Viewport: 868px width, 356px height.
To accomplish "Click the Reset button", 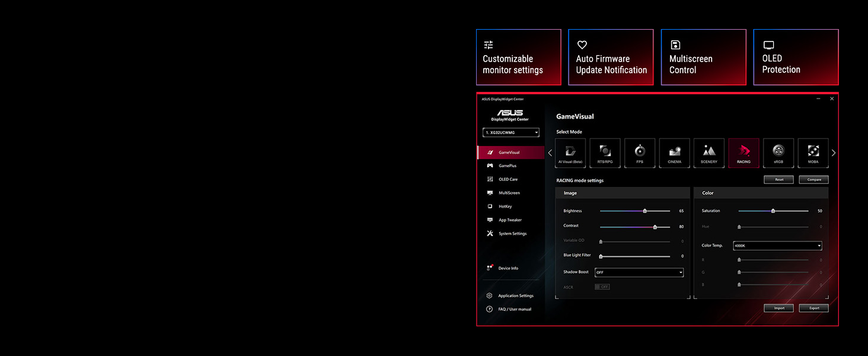I will click(778, 179).
